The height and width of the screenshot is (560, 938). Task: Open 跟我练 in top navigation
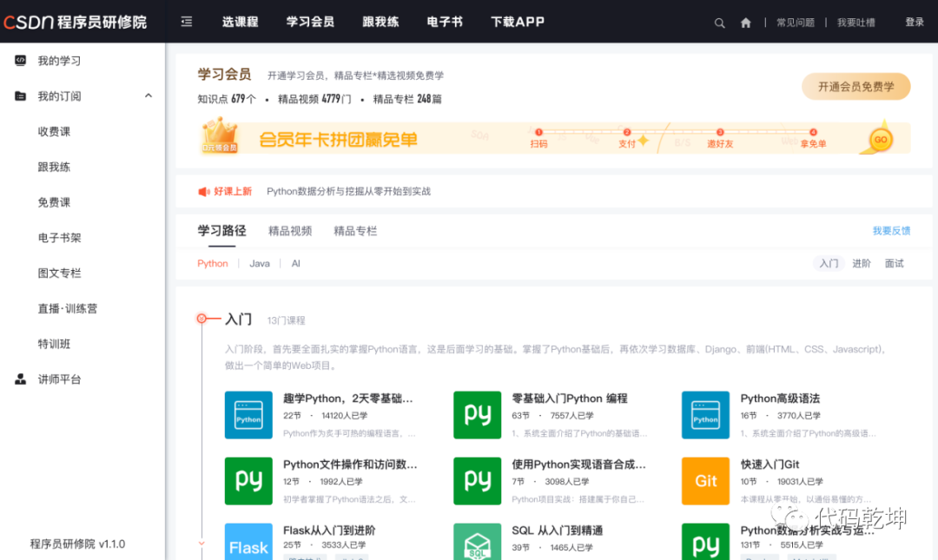[380, 22]
